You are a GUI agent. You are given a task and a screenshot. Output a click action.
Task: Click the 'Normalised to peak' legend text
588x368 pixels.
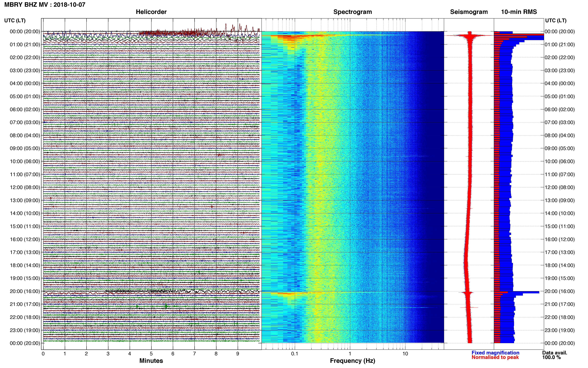[x=495, y=357]
